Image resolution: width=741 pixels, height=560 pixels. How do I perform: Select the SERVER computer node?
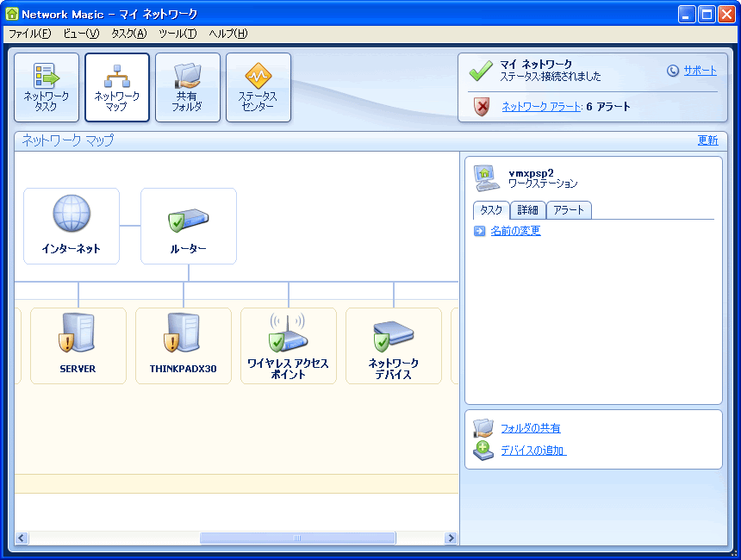click(x=78, y=346)
